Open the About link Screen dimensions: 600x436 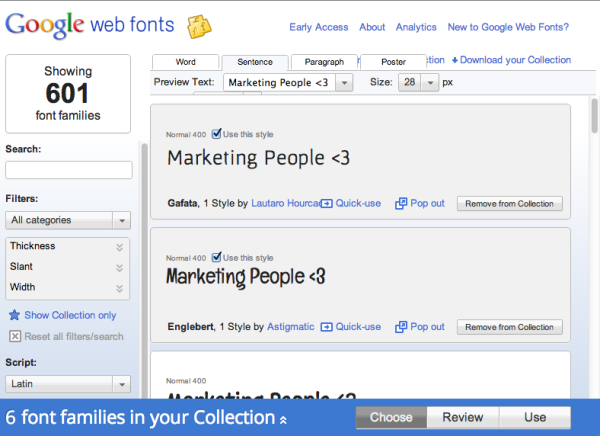[372, 27]
